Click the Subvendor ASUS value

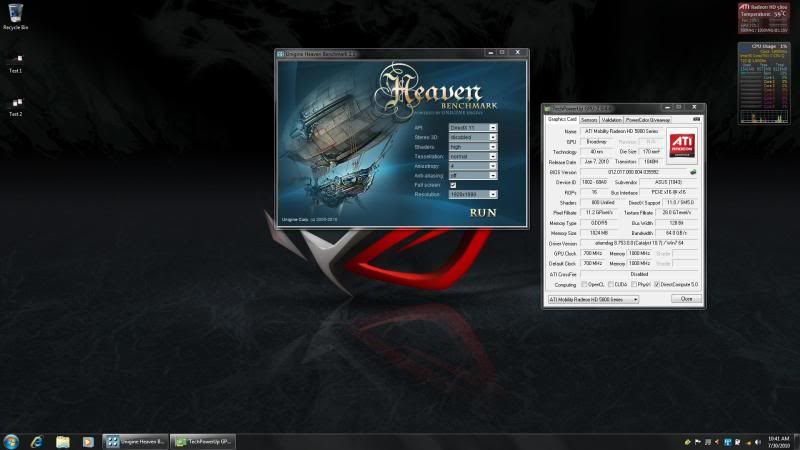click(668, 182)
